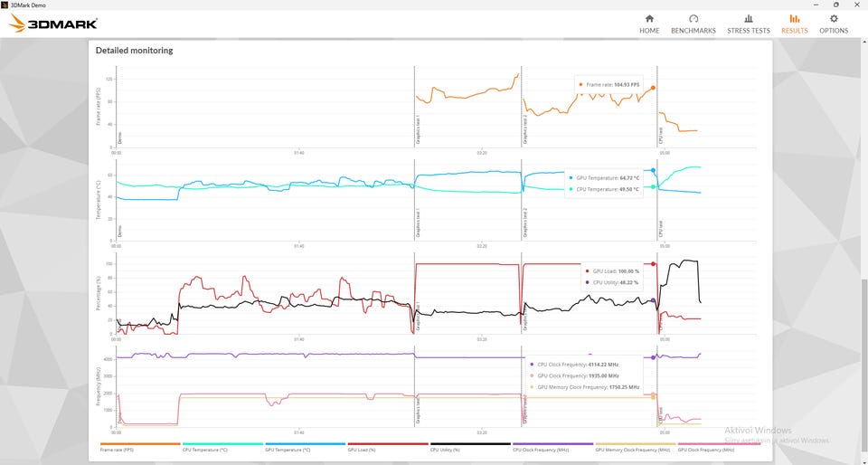Click the page vertical scrollbar thumb

point(864,365)
